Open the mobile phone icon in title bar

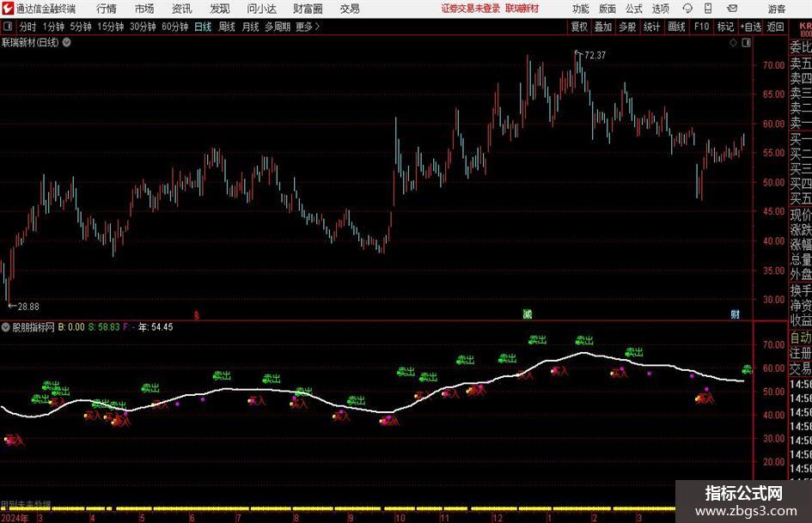coord(708,9)
